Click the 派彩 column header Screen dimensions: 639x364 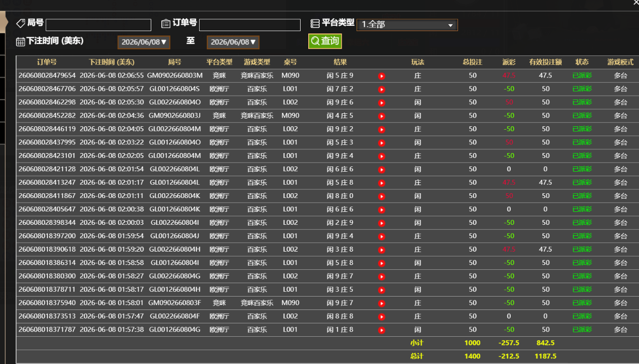pyautogui.click(x=509, y=62)
